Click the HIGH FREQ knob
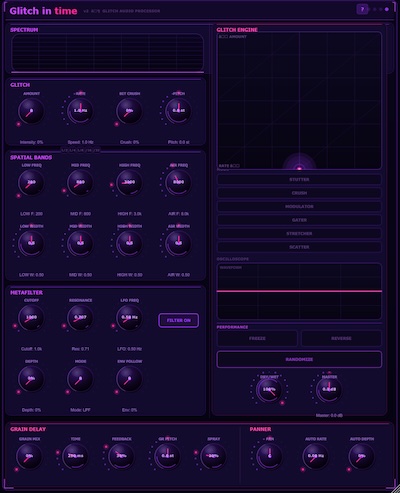Screen dimensions: 400x493 [129, 182]
